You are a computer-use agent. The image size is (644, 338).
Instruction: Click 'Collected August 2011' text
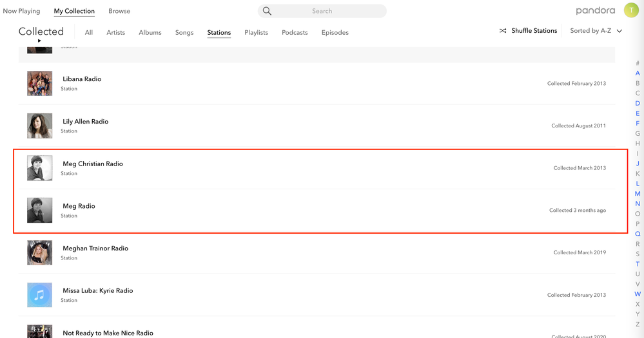tap(578, 126)
